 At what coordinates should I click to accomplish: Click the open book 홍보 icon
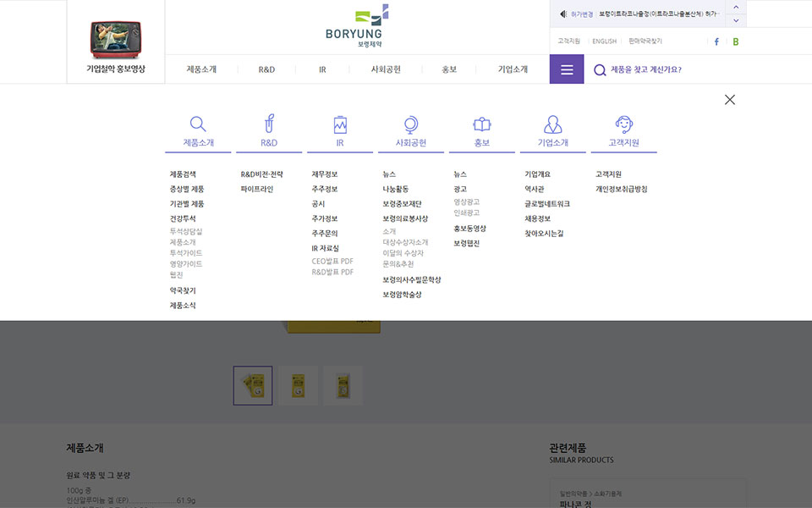coord(482,124)
